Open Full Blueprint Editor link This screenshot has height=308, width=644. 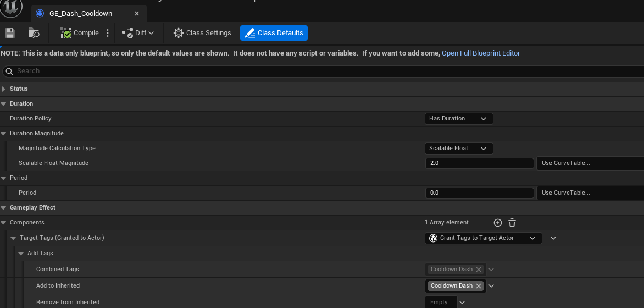click(481, 53)
